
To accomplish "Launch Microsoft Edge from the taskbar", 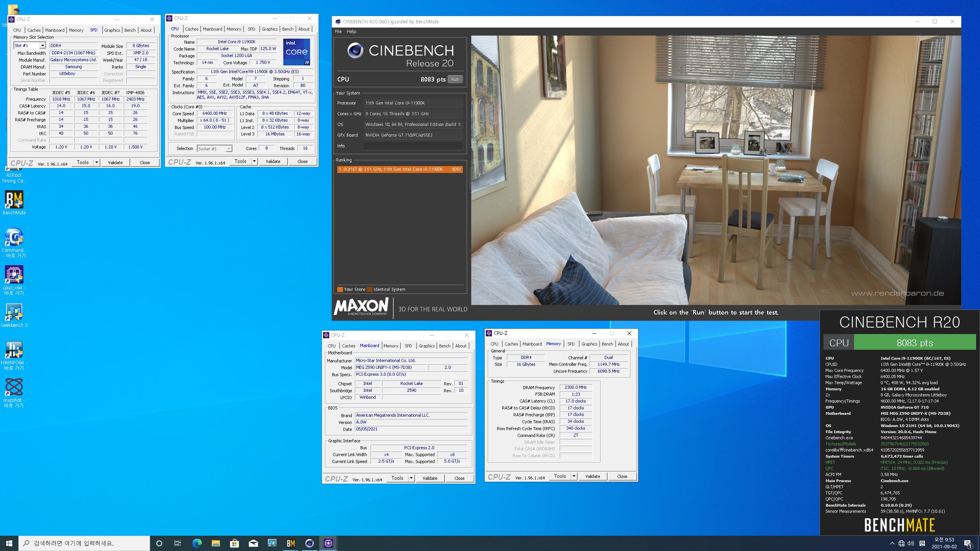I will pyautogui.click(x=197, y=543).
